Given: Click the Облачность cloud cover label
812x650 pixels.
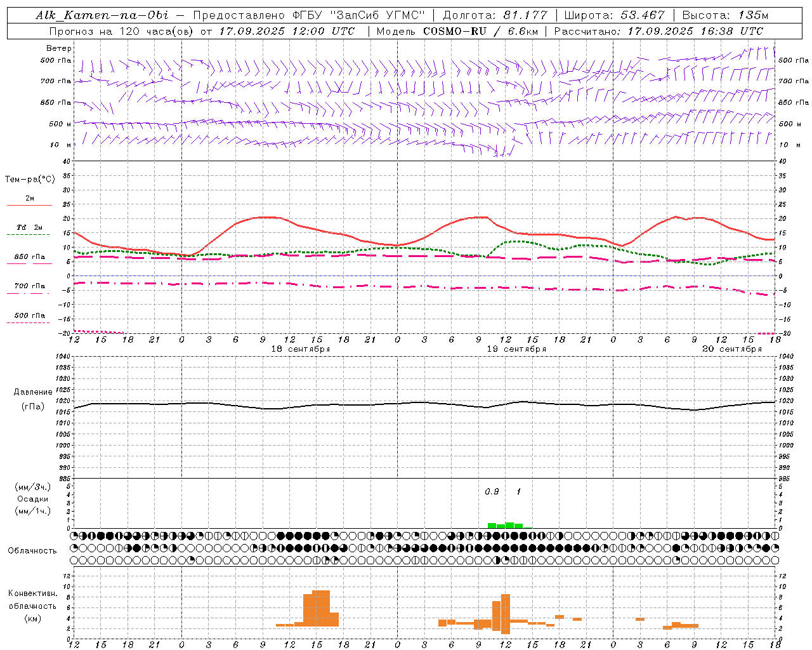Looking at the screenshot, I should point(32,551).
